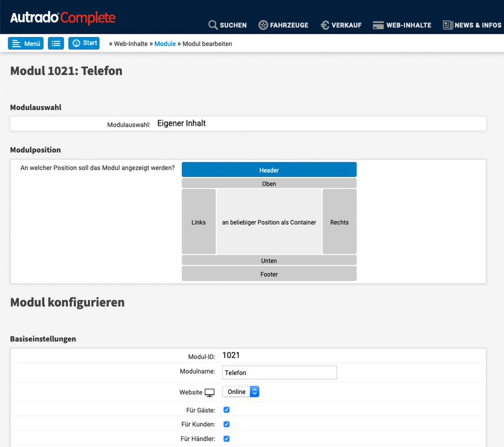
Task: Disable the Für Händler checkbox
Action: [226, 439]
